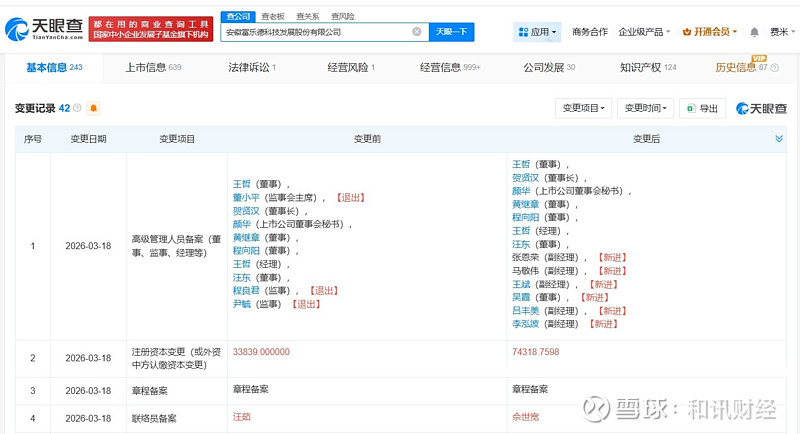Click the help icon next to 历史信息 87
This screenshot has height=434, width=800.
pyautogui.click(x=774, y=68)
